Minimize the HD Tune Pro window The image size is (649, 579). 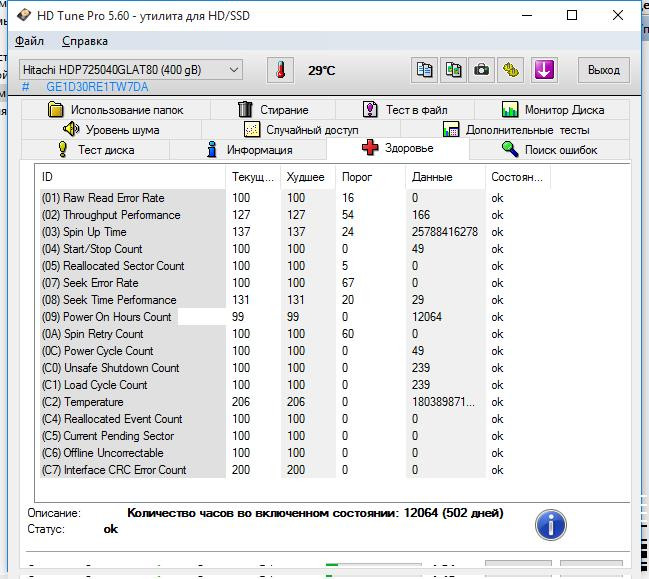(x=527, y=15)
